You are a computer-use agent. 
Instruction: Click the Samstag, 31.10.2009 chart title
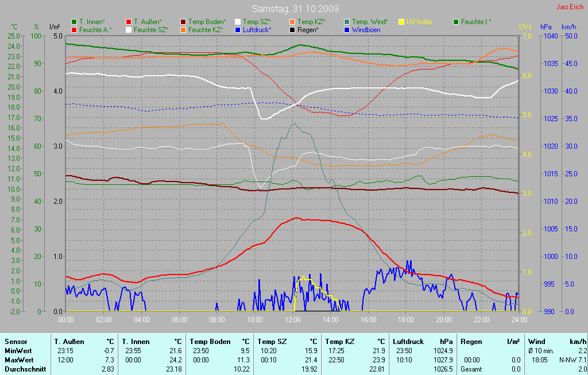click(295, 9)
